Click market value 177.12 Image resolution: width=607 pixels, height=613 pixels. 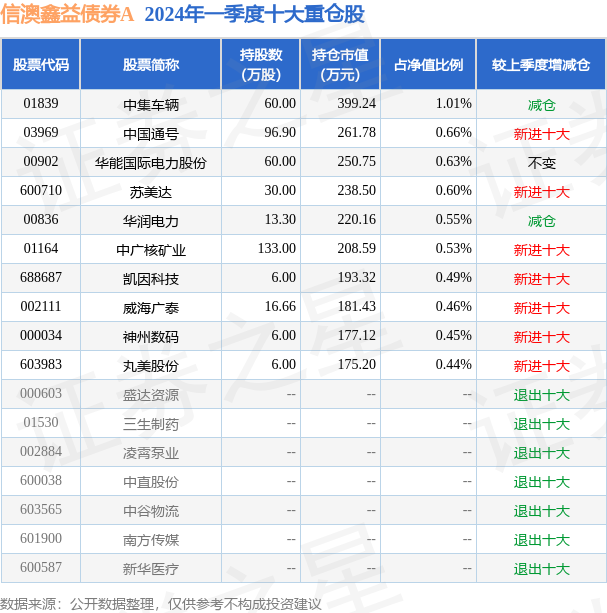coord(356,335)
